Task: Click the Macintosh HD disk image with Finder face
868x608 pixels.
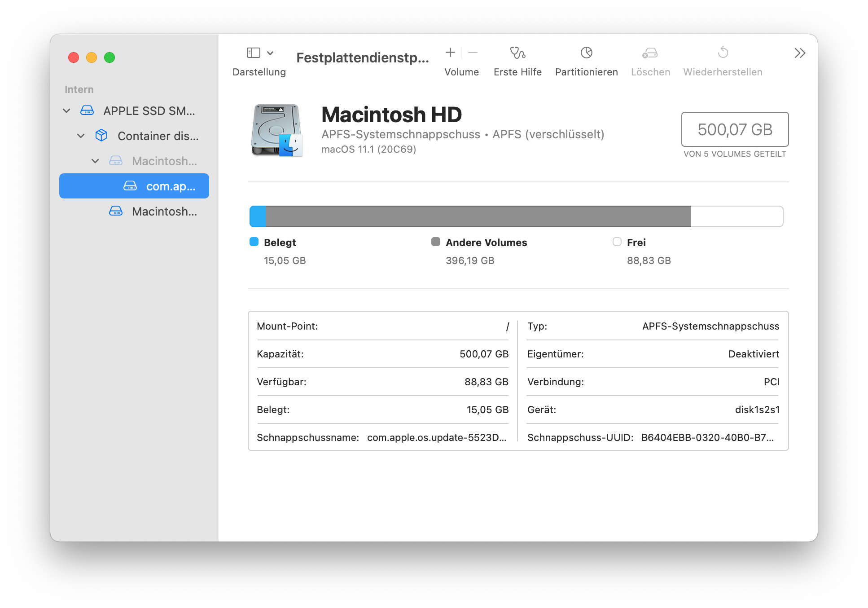Action: click(277, 130)
